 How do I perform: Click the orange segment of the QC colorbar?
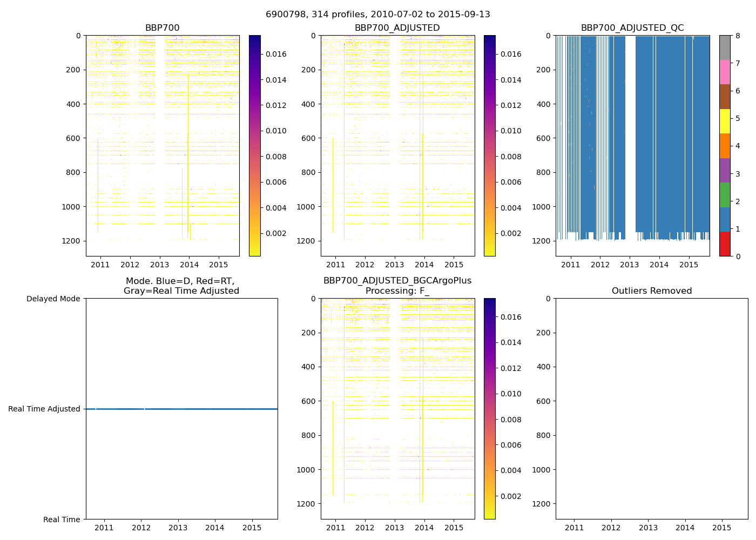[725, 146]
